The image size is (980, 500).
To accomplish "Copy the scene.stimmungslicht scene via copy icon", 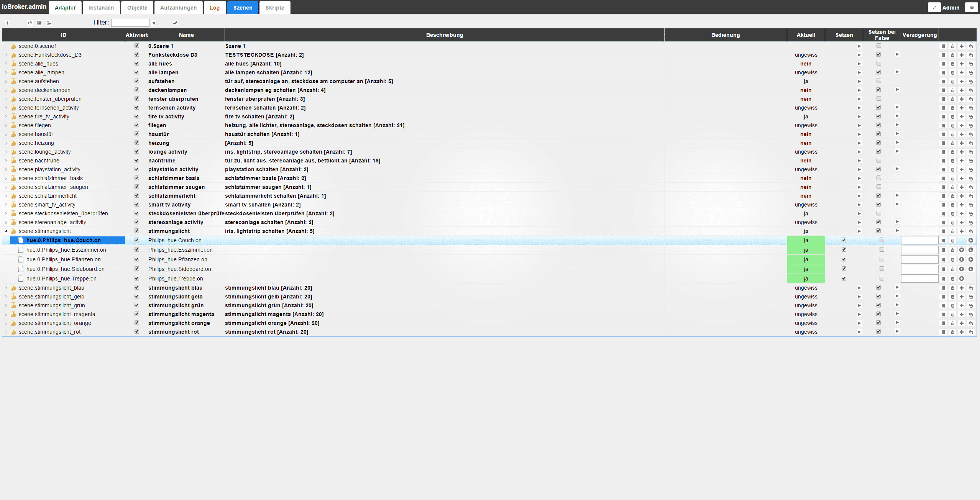I will [x=971, y=231].
